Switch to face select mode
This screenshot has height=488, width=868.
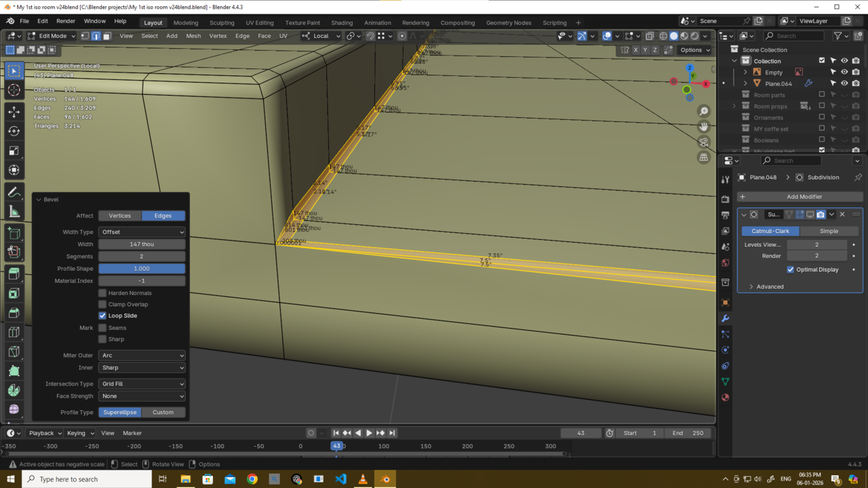pos(107,36)
